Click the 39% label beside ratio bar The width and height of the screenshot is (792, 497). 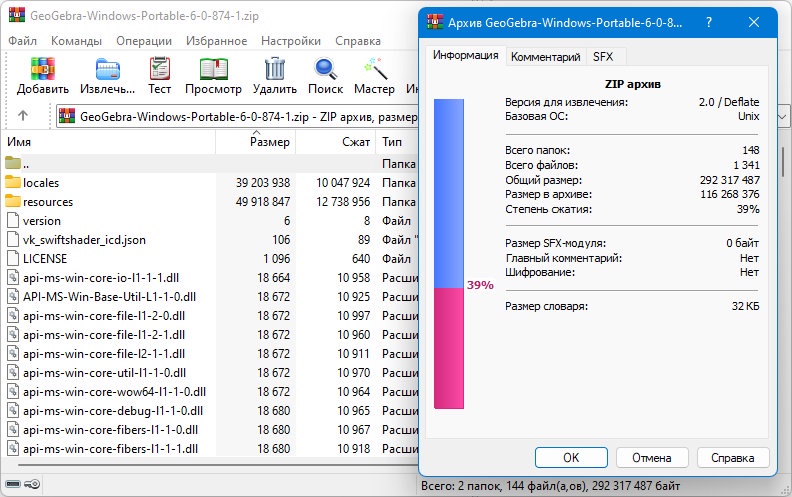click(x=480, y=285)
